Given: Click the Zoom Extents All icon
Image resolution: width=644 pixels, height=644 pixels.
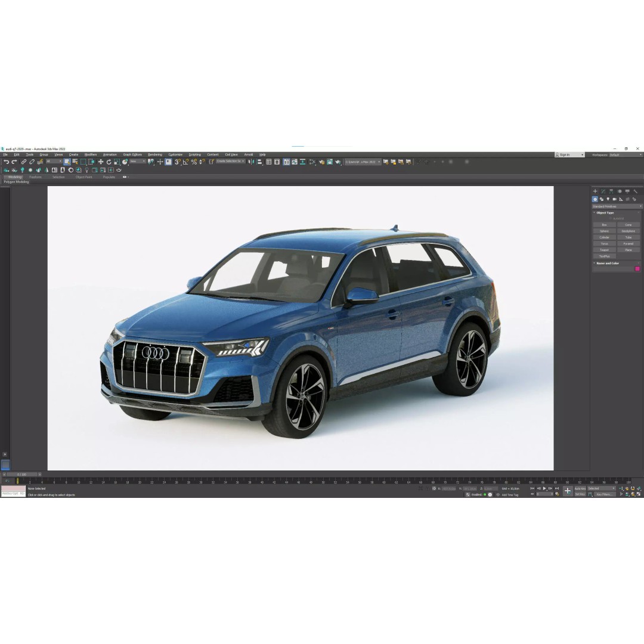Looking at the screenshot, I should click(x=638, y=488).
